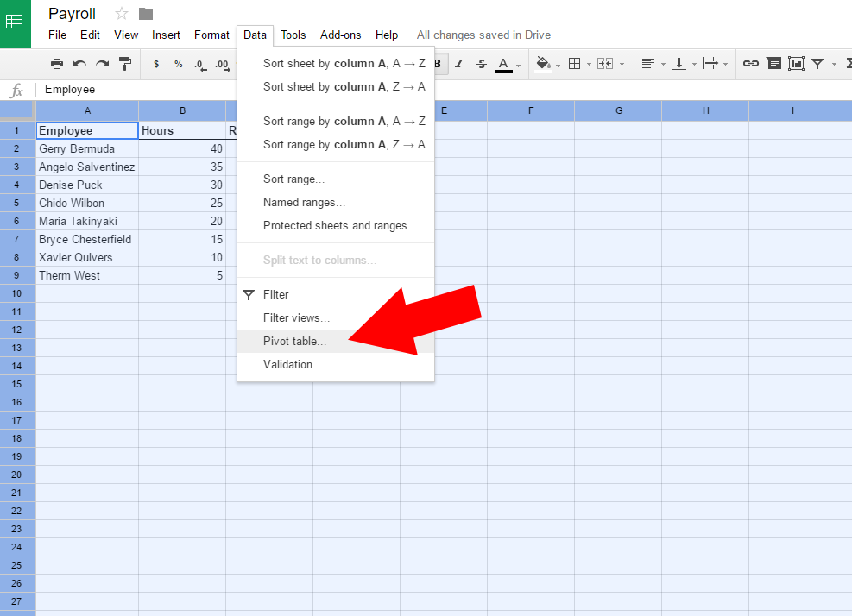Select column B header

pyautogui.click(x=183, y=110)
